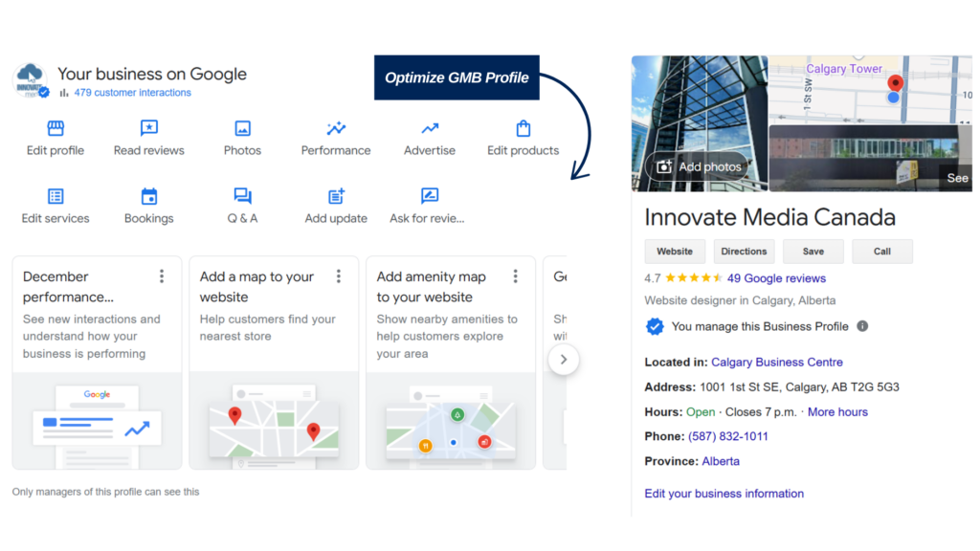980x551 pixels.
Task: Click Edit your business information link
Action: 724,494
